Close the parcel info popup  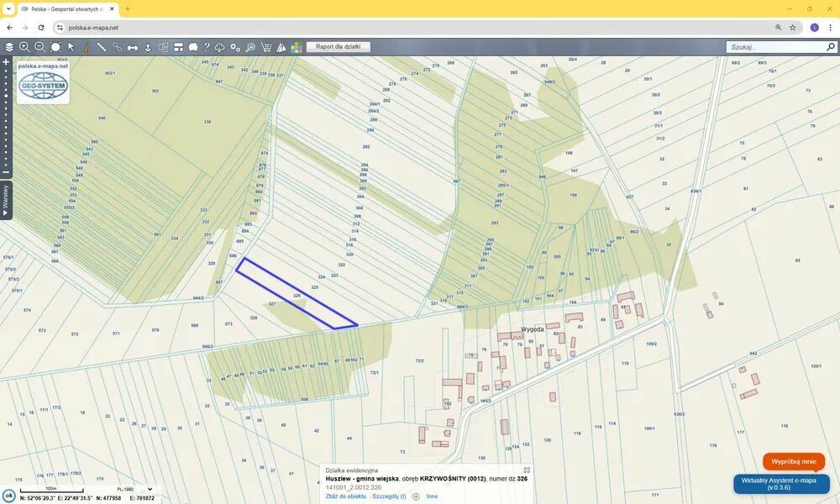click(527, 470)
